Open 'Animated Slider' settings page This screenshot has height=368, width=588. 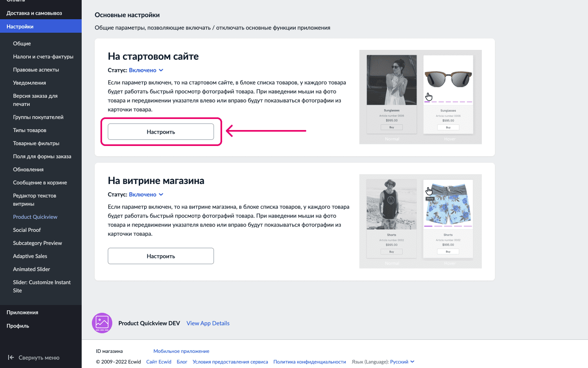[31, 269]
